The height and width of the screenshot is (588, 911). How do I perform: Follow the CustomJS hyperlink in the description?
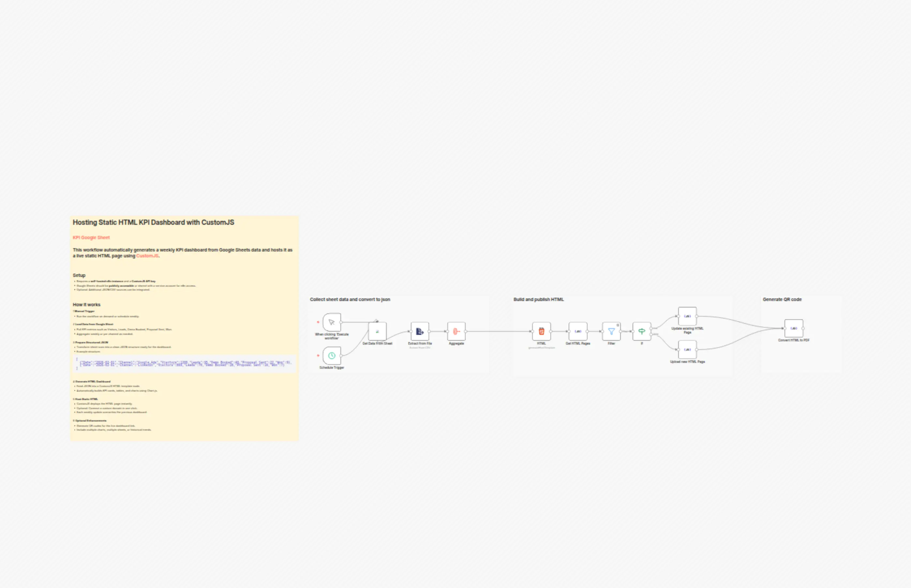point(147,256)
